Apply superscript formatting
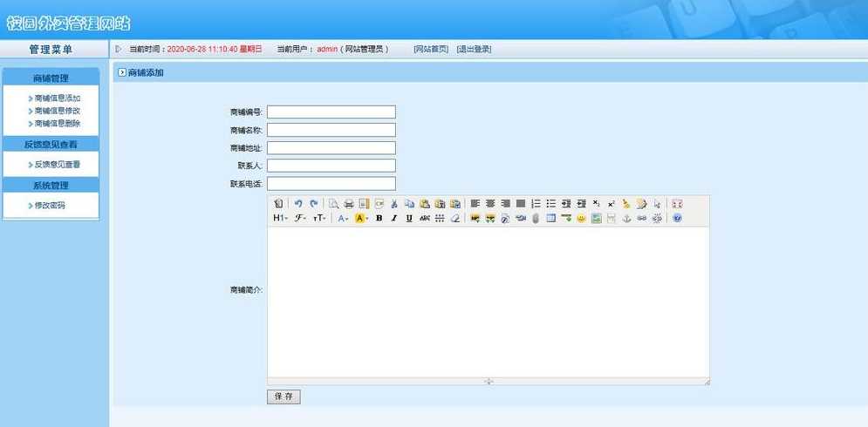This screenshot has width=868, height=427. tap(612, 204)
